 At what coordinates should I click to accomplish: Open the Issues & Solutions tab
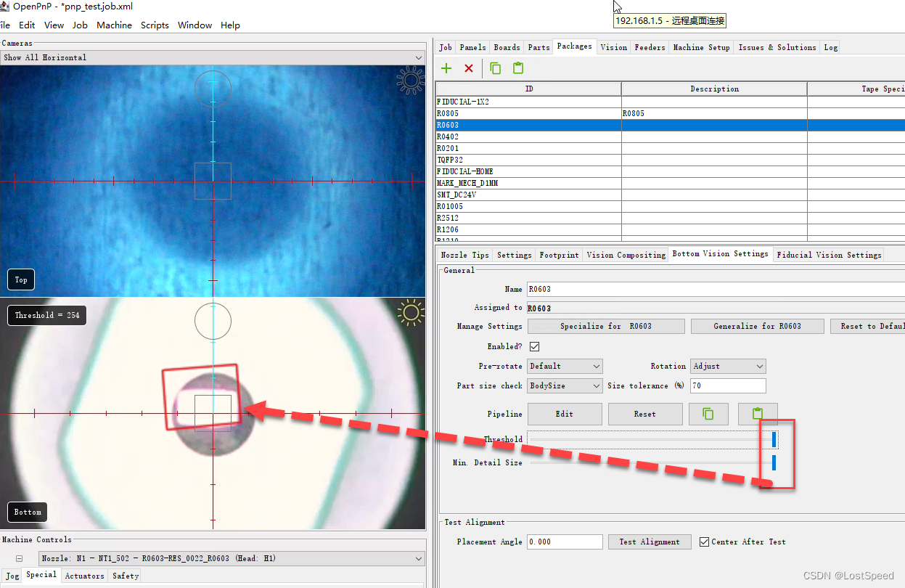tap(777, 47)
